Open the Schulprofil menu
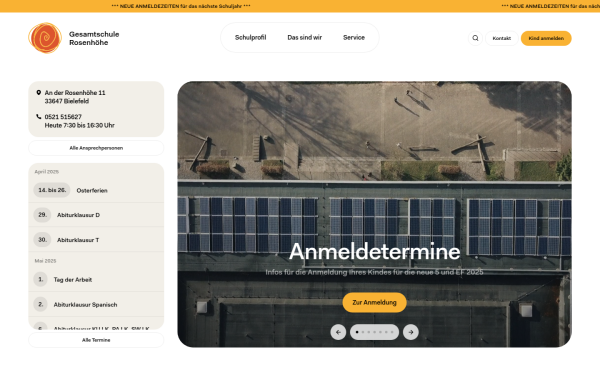The height and width of the screenshot is (375, 600). pyautogui.click(x=250, y=38)
